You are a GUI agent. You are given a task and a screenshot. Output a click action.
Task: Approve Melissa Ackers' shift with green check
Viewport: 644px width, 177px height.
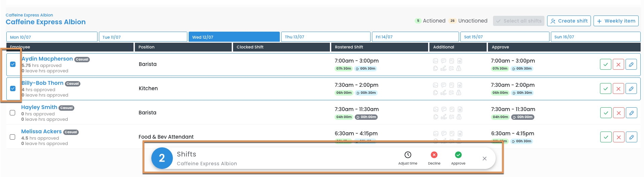point(606,137)
